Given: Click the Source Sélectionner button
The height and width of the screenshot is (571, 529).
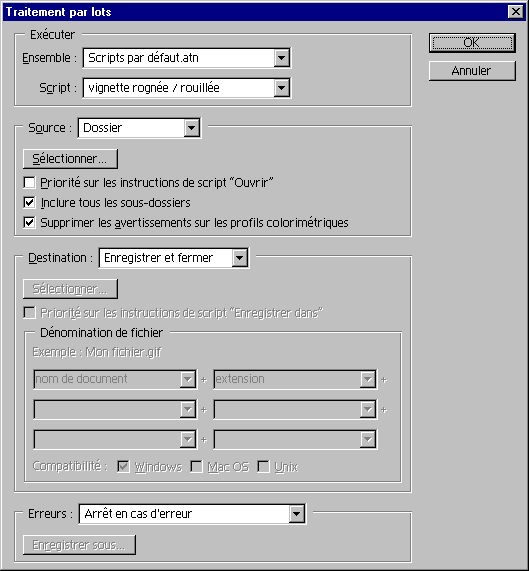Looking at the screenshot, I should pyautogui.click(x=70, y=159).
